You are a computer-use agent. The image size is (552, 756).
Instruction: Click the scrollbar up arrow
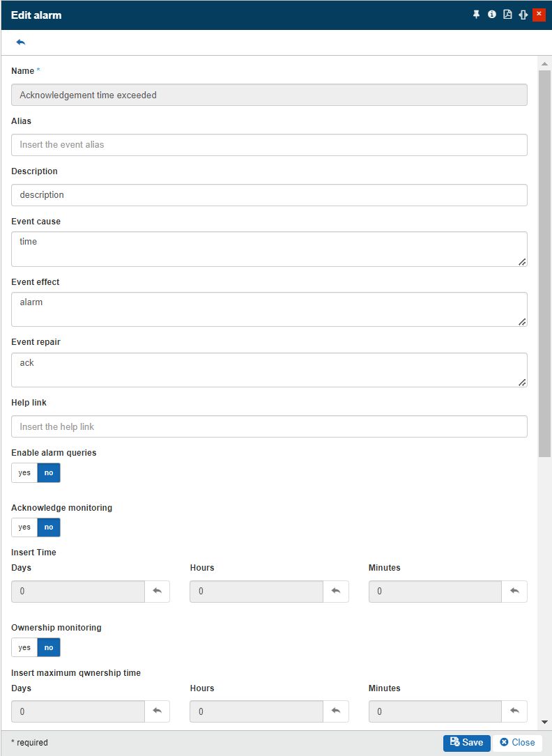[x=544, y=64]
